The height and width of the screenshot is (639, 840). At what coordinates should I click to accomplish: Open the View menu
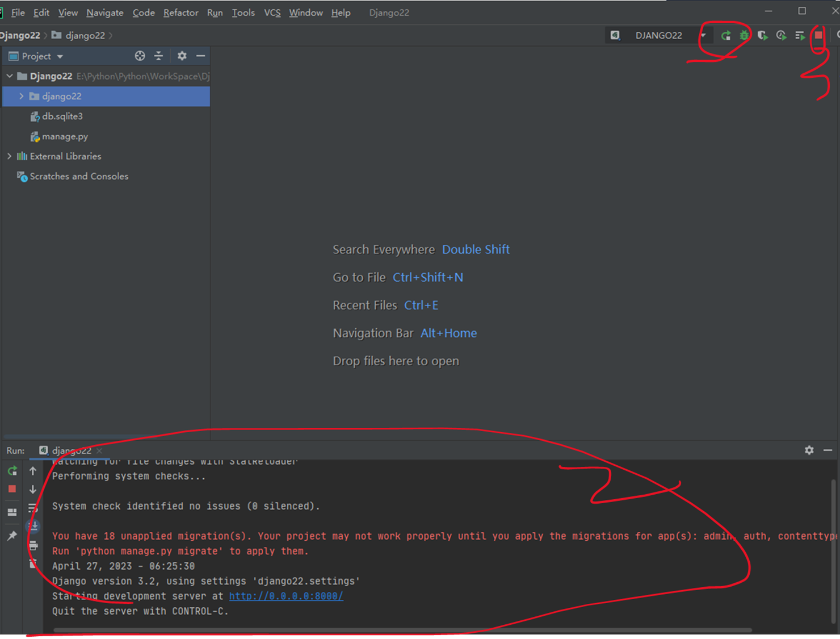pyautogui.click(x=68, y=12)
